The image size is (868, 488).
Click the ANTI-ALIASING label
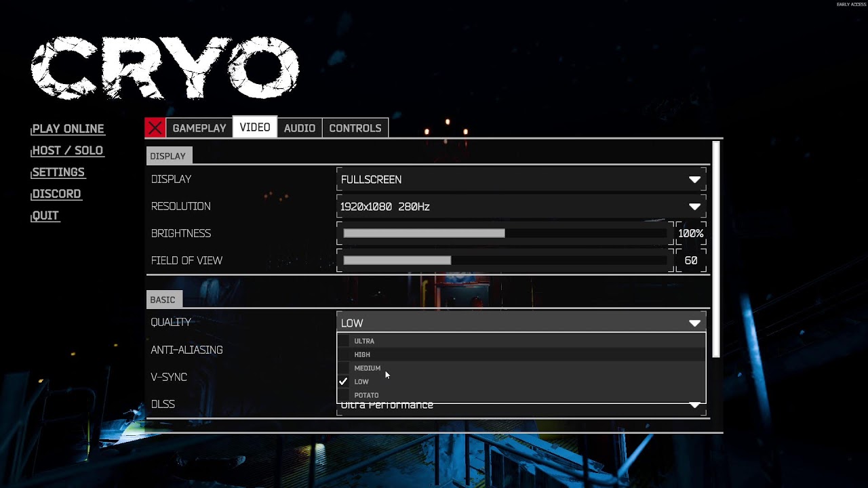coord(186,350)
